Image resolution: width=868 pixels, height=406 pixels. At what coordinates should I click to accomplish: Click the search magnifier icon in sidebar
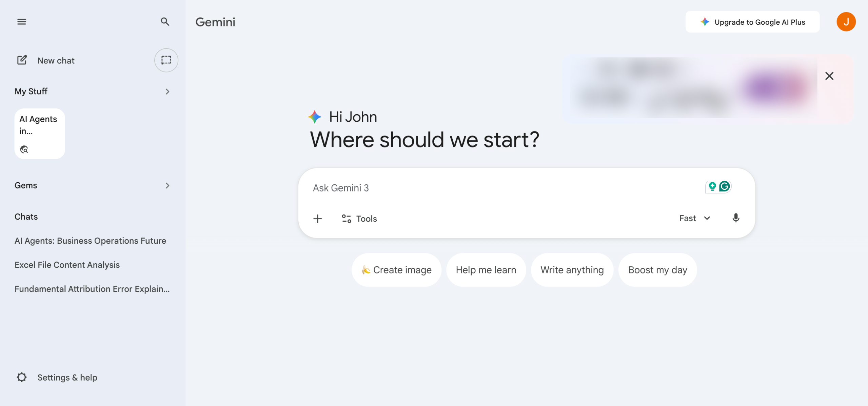[165, 22]
